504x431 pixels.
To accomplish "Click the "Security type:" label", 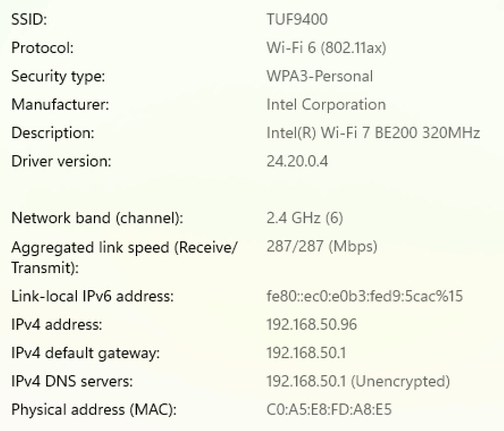I will tap(58, 76).
